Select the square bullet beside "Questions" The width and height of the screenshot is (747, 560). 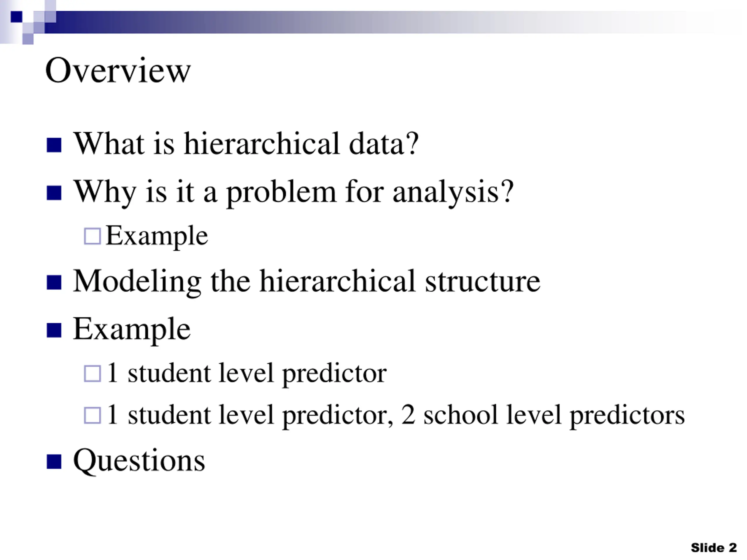[x=54, y=461]
